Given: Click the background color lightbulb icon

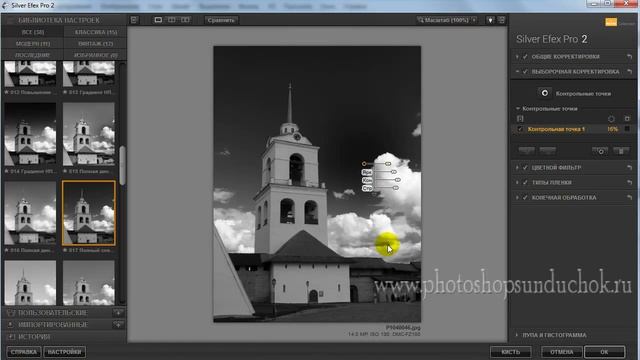Looking at the screenshot, I should coord(490,20).
